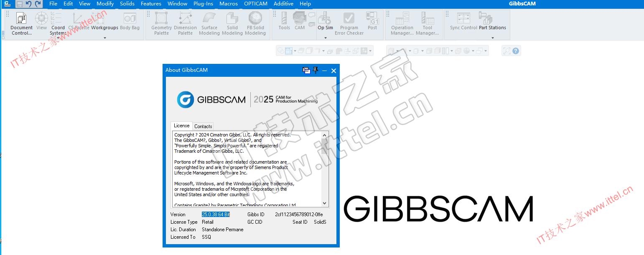Screen dimensions: 644x255
Task: Click the Seat ID value SolidS
Action: pyautogui.click(x=320, y=222)
